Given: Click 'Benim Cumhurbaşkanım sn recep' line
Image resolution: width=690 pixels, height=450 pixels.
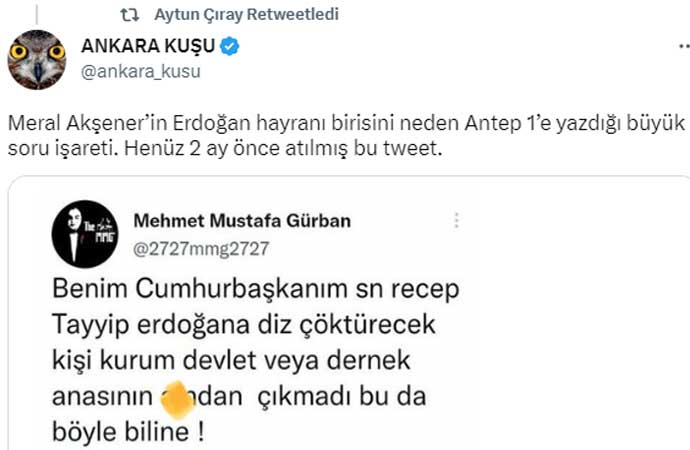Looking at the screenshot, I should pyautogui.click(x=241, y=289).
